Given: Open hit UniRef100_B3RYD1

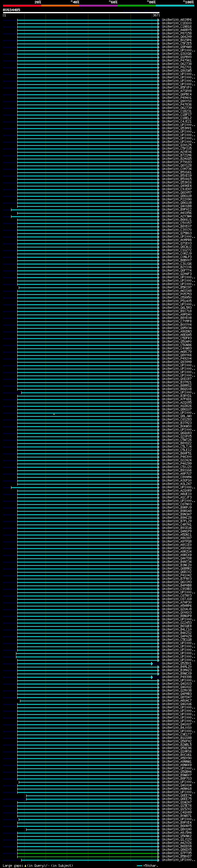Looking at the screenshot, I should pyautogui.click(x=177, y=396).
